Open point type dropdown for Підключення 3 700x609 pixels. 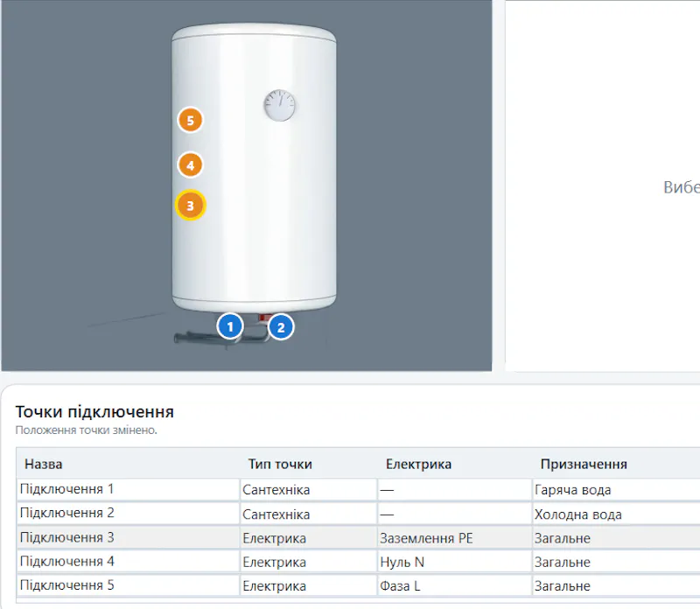[x=309, y=538]
